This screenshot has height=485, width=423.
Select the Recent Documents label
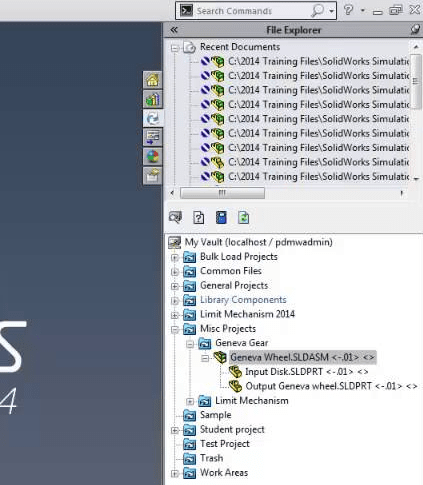[240, 47]
